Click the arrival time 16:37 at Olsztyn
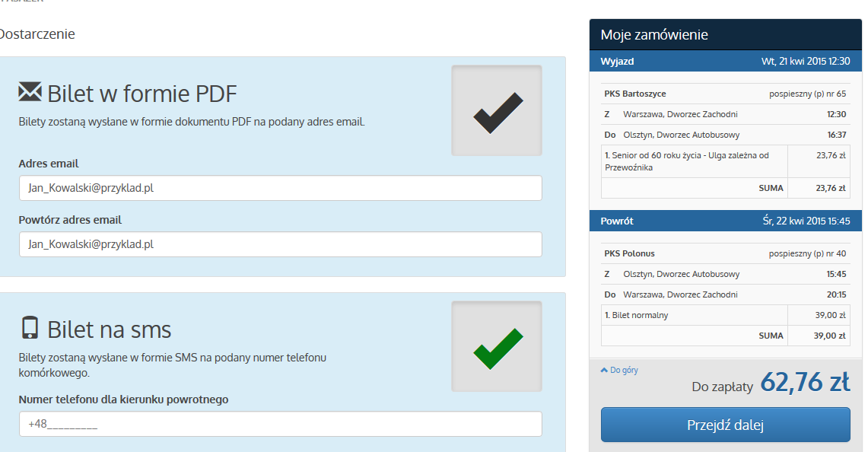Screen dimensions: 868x452 tap(837, 135)
